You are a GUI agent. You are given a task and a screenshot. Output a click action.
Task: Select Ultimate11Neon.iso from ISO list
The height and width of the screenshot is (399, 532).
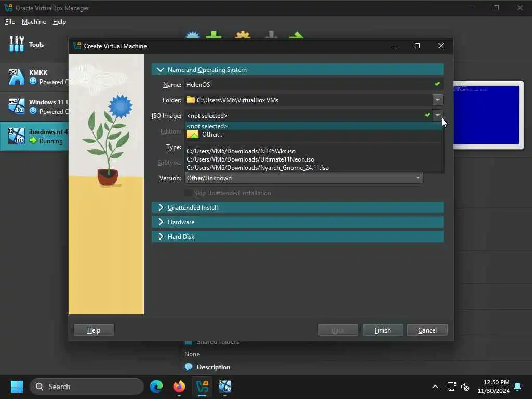coord(313,159)
